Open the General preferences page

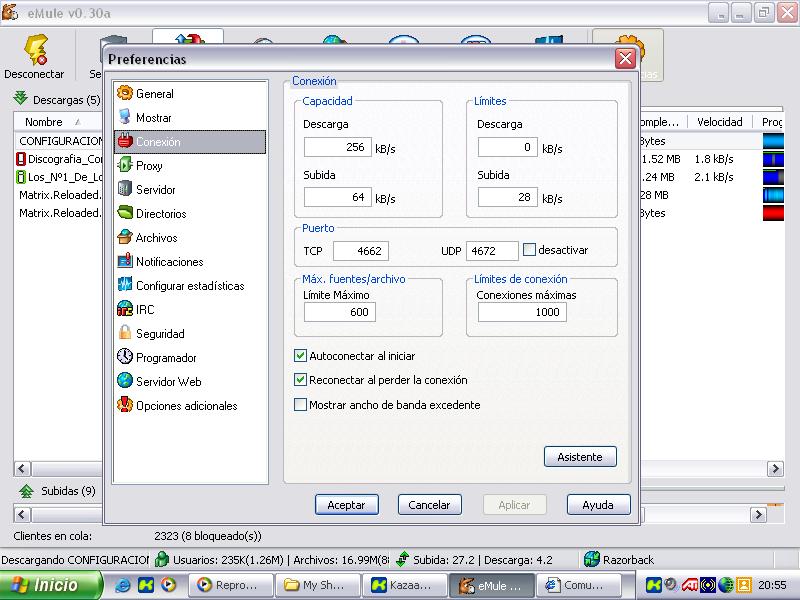pos(154,94)
